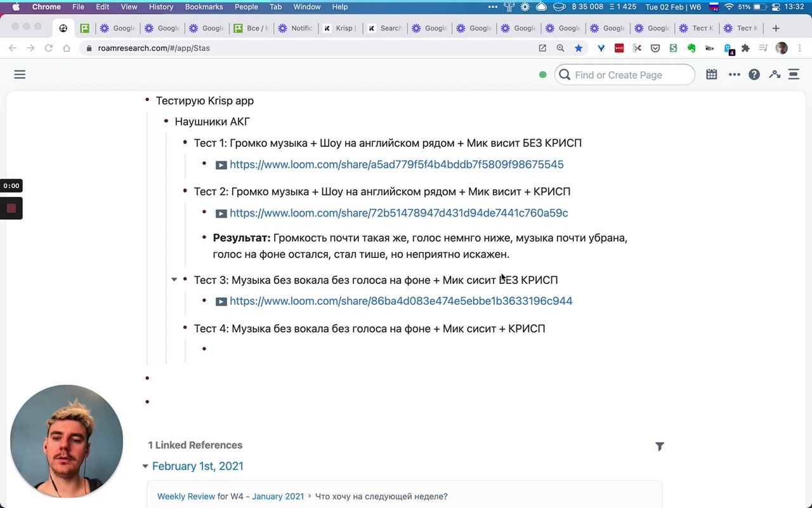The width and height of the screenshot is (812, 508).
Task: Click the bold Результат: label
Action: coord(242,237)
